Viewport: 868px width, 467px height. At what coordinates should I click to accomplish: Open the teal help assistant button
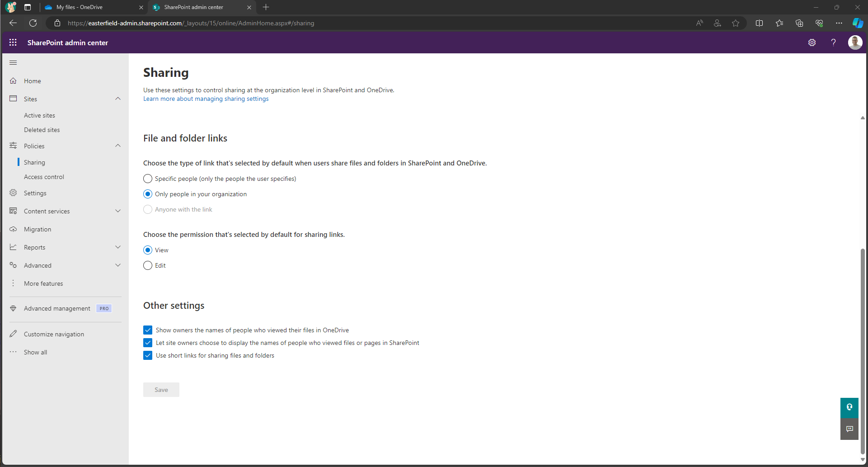coord(849,407)
